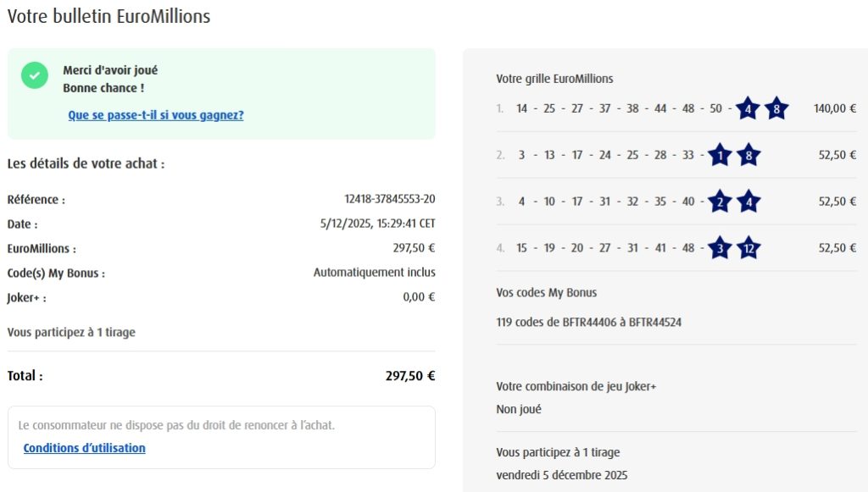Click the bold total amount 297,50 €
This screenshot has height=492, width=868.
[410, 376]
